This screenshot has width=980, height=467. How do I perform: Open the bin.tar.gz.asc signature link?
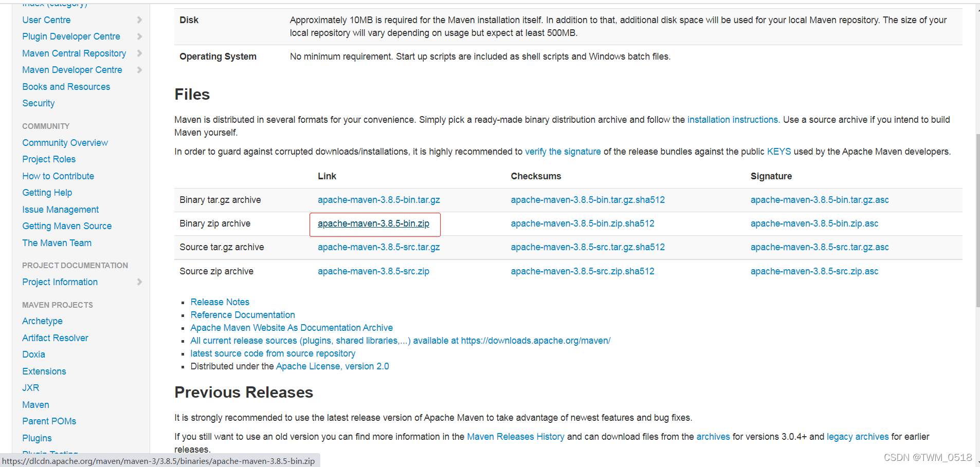click(x=820, y=200)
